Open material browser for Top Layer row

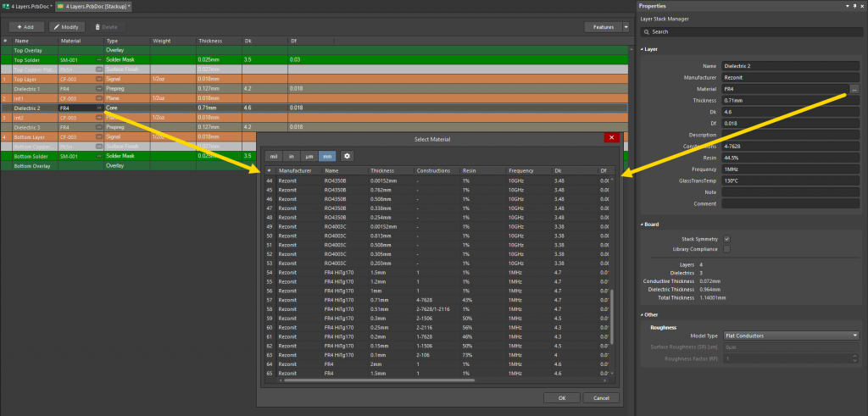point(100,79)
